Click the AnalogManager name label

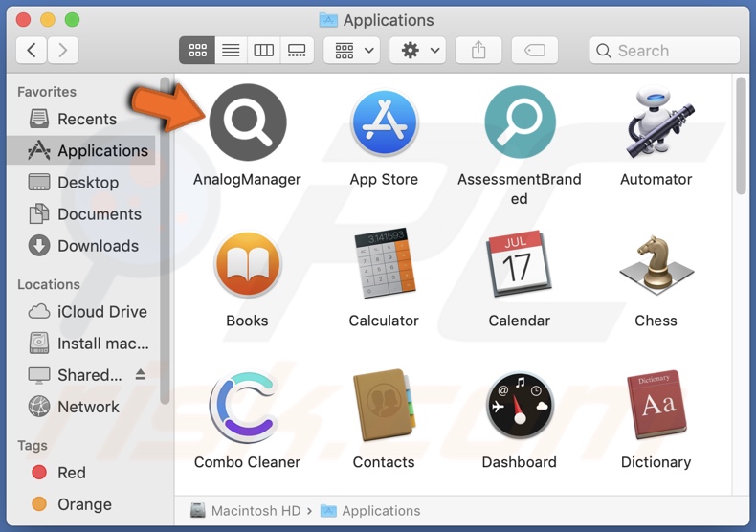point(247,179)
